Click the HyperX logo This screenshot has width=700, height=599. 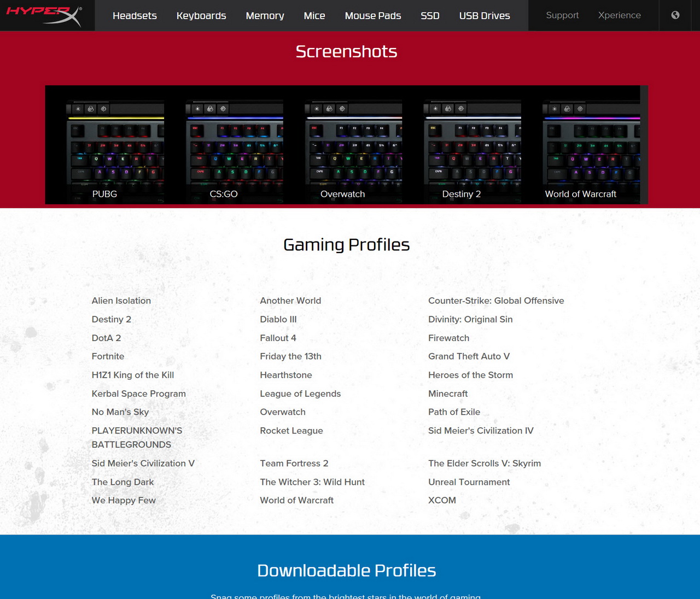point(44,16)
